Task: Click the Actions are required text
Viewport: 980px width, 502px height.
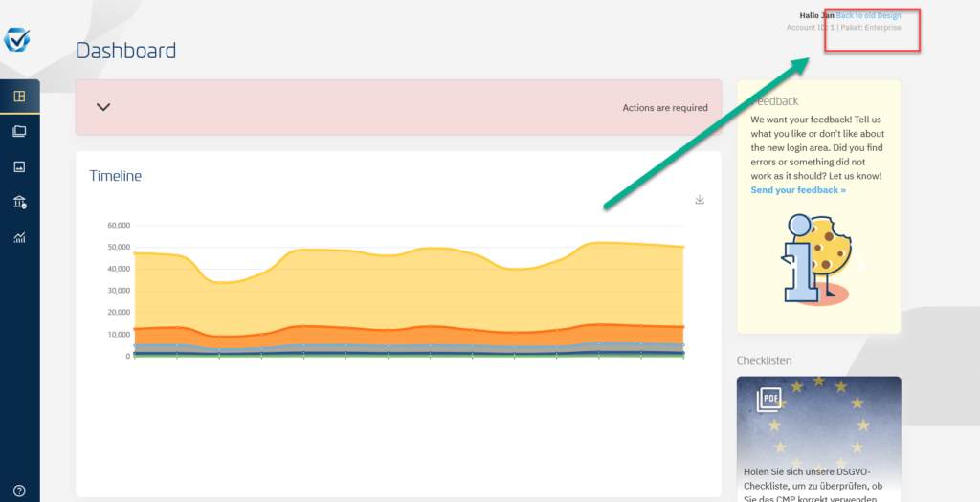Action: click(665, 107)
